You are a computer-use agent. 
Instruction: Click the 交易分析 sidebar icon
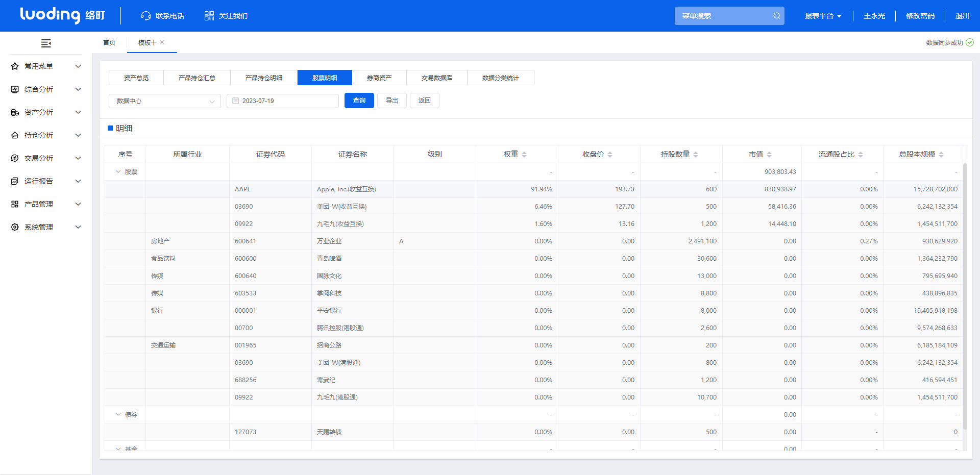(x=15, y=158)
